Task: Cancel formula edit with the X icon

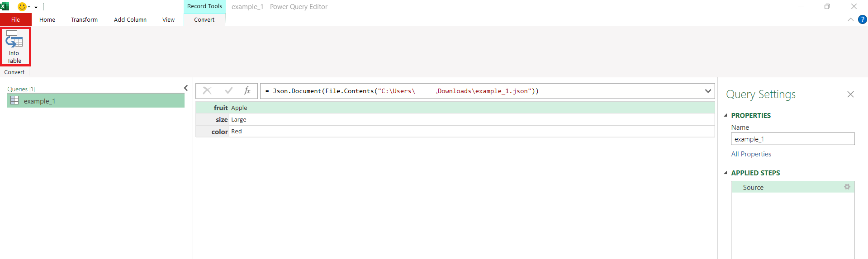Action: point(207,90)
